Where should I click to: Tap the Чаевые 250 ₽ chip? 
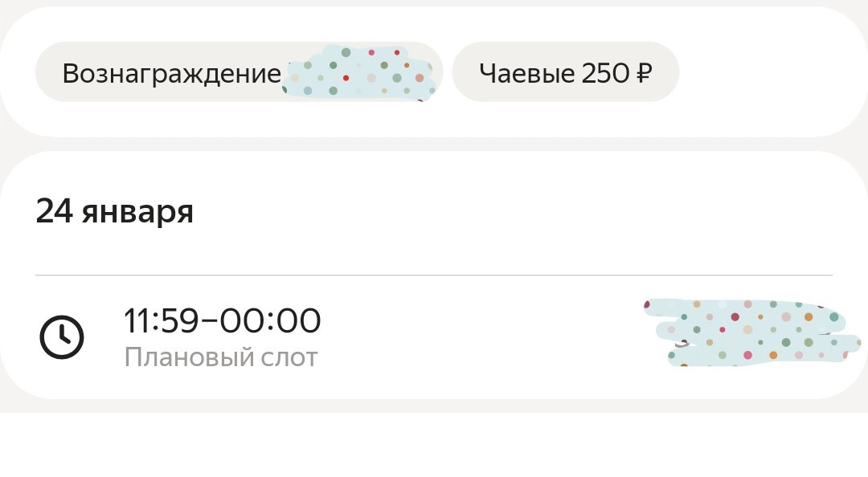point(565,73)
